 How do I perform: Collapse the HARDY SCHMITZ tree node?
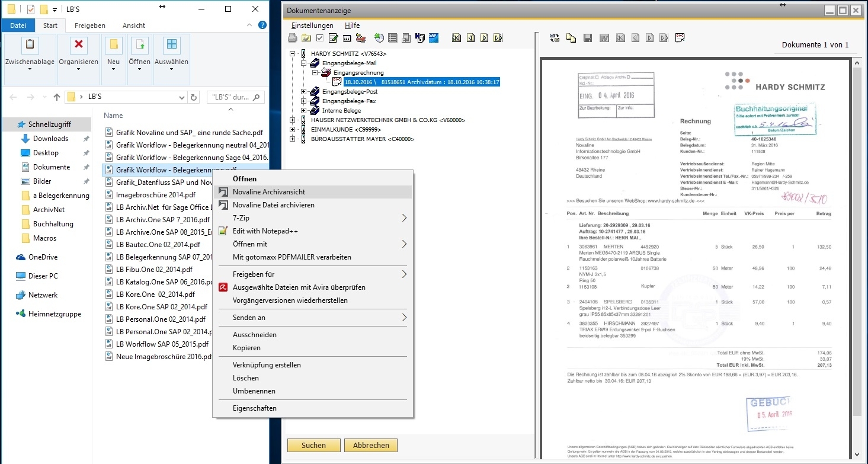[293, 53]
